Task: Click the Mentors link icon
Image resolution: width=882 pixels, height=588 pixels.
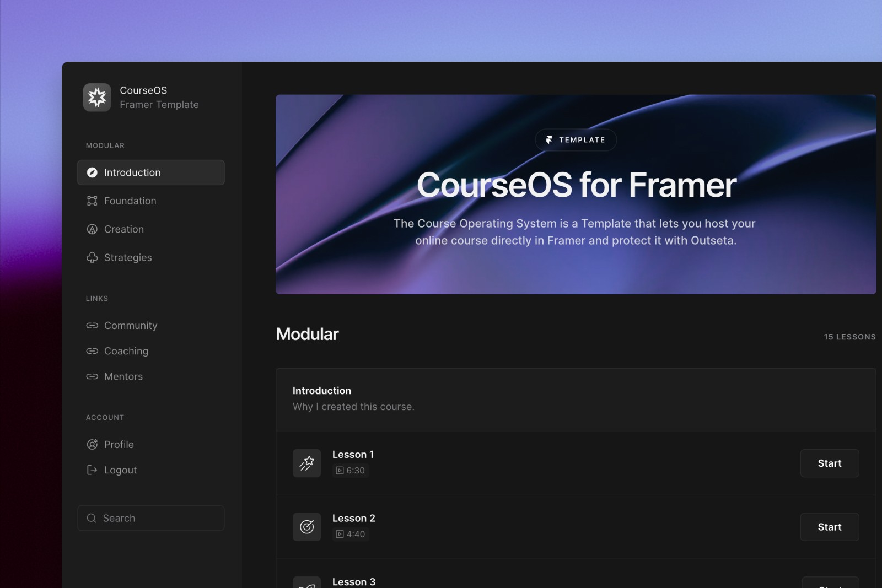Action: point(92,376)
